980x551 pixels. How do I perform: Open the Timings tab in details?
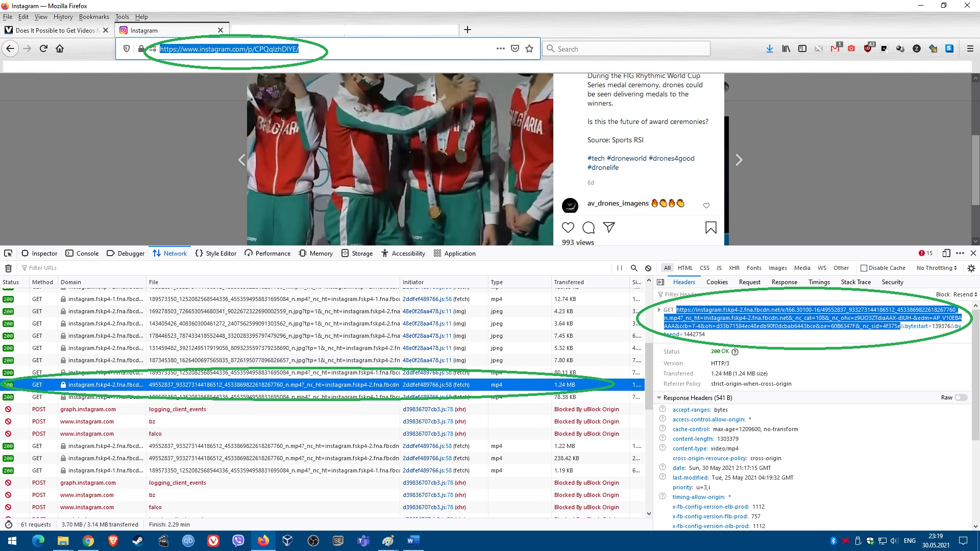(x=819, y=282)
